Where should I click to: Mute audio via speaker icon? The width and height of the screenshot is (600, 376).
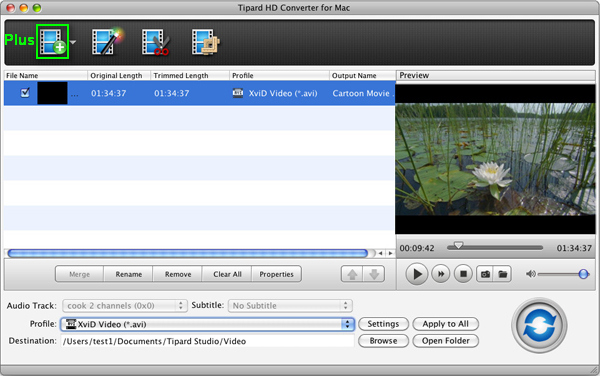[530, 274]
